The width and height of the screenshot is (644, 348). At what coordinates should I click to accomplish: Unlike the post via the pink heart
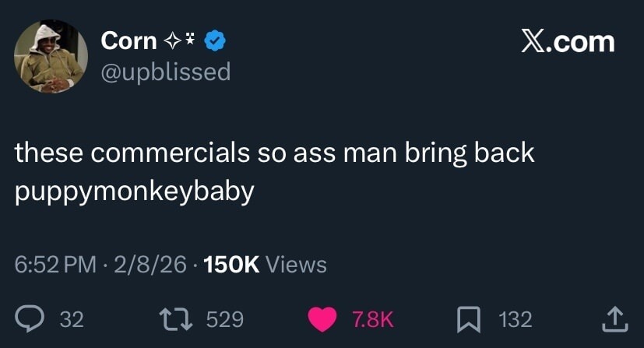click(x=320, y=318)
